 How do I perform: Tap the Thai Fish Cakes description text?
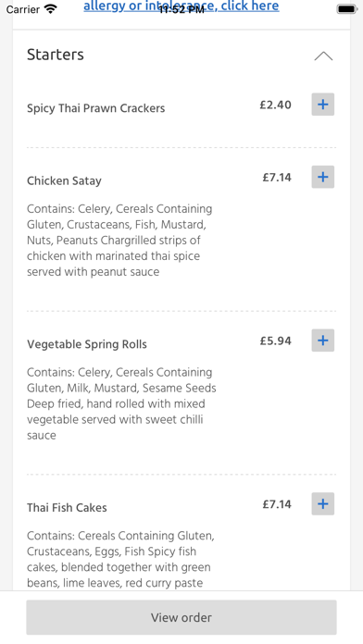tap(120, 560)
